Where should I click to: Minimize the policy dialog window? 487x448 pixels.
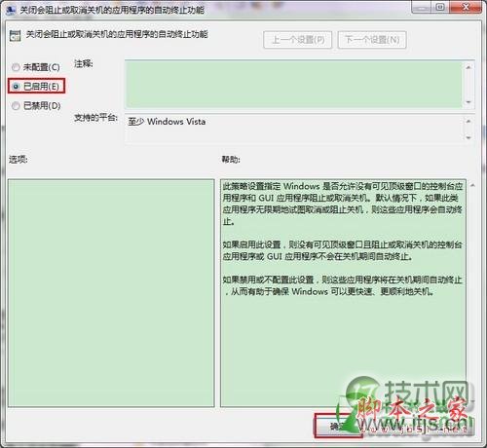click(422, 7)
